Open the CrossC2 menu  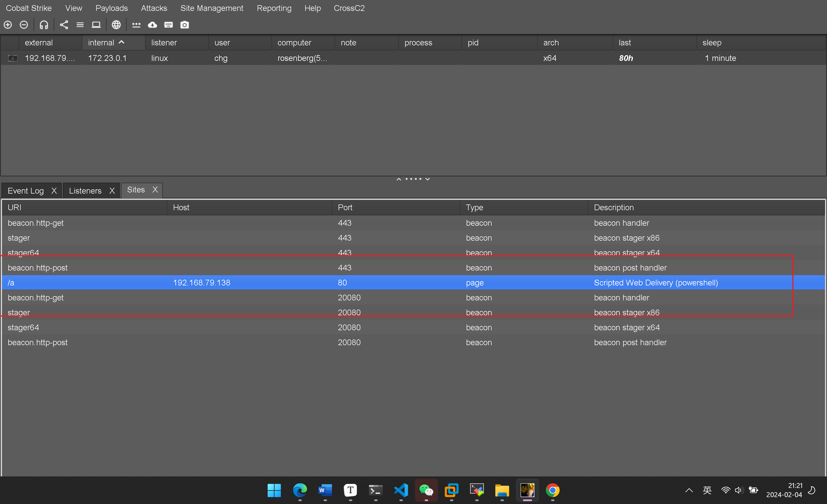pos(349,8)
